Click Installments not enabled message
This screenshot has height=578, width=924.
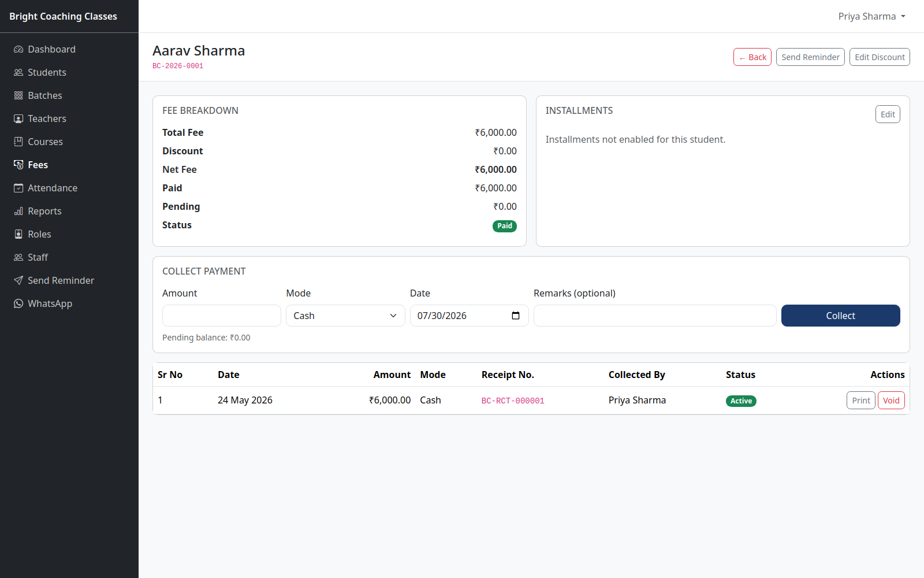coord(635,139)
